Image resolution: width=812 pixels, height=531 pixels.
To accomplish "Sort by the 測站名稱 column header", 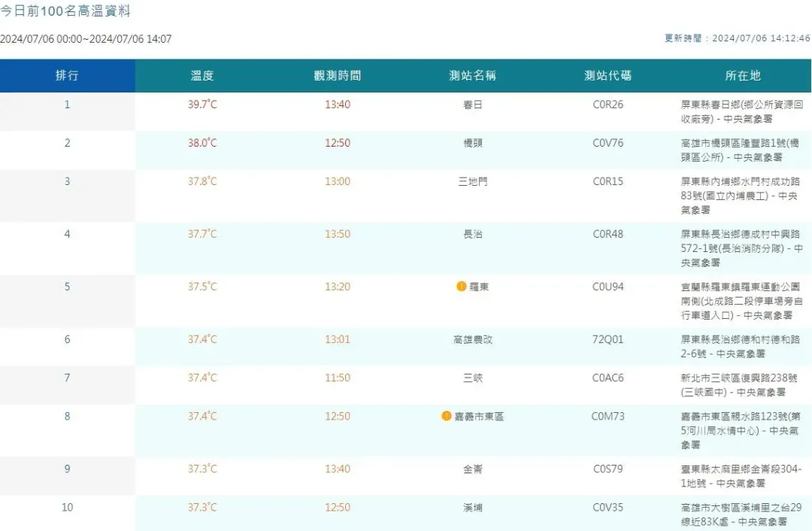I will [x=473, y=76].
